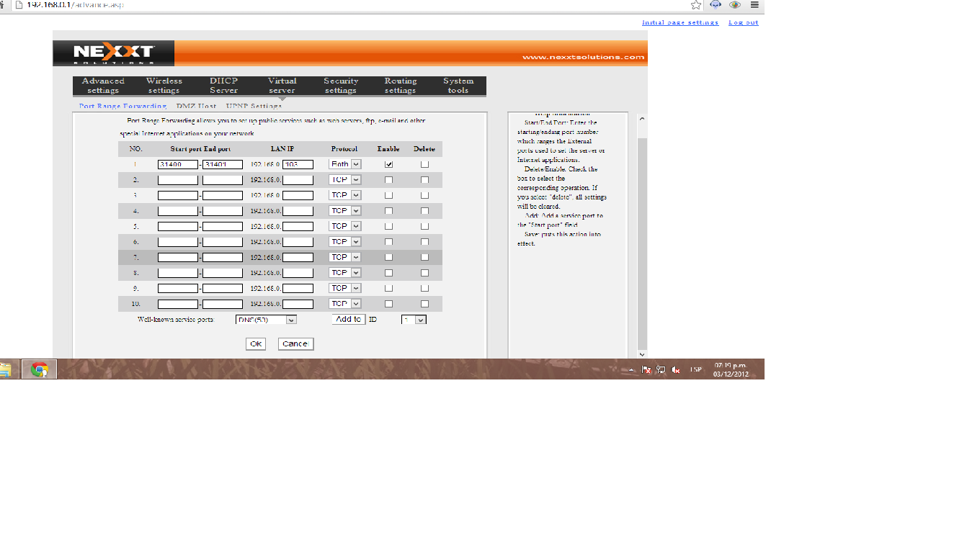Click the page icon in address bar
Viewport: 980px width, 553px height.
[x=19, y=5]
